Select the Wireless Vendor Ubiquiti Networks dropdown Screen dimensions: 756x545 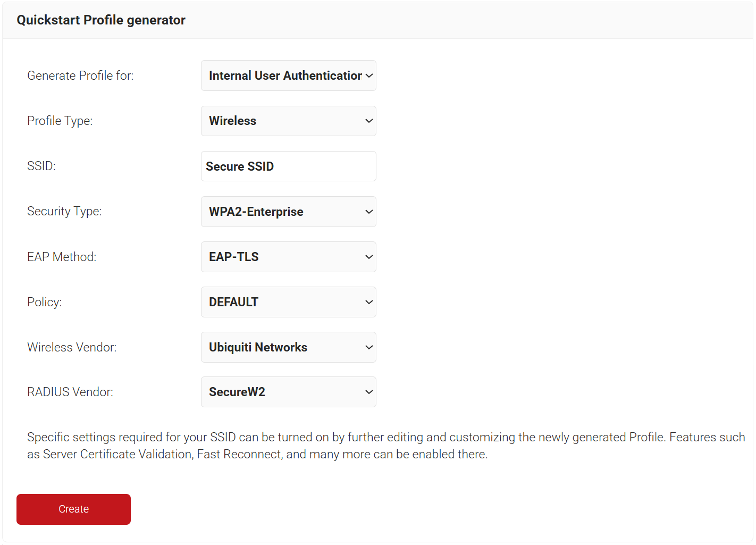tap(288, 347)
